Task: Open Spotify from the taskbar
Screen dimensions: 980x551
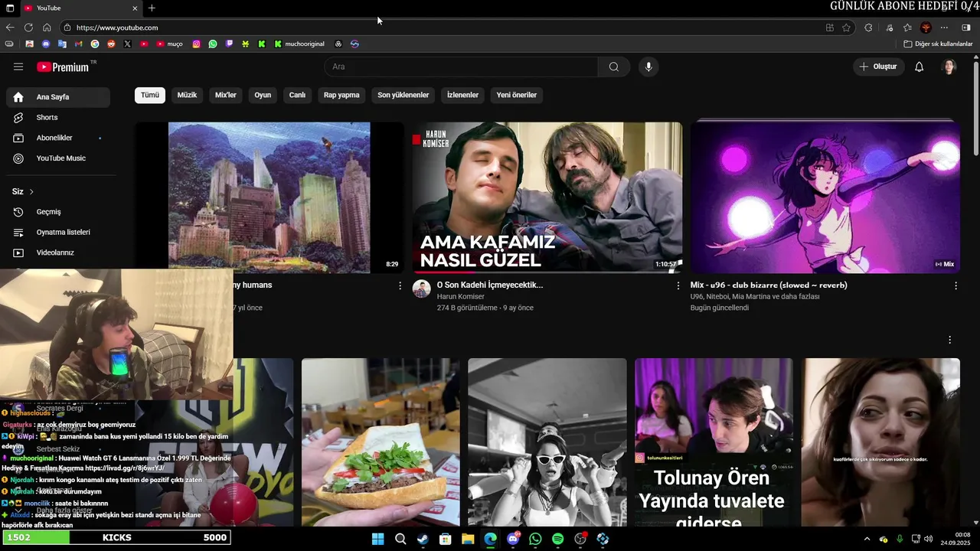Action: click(558, 539)
